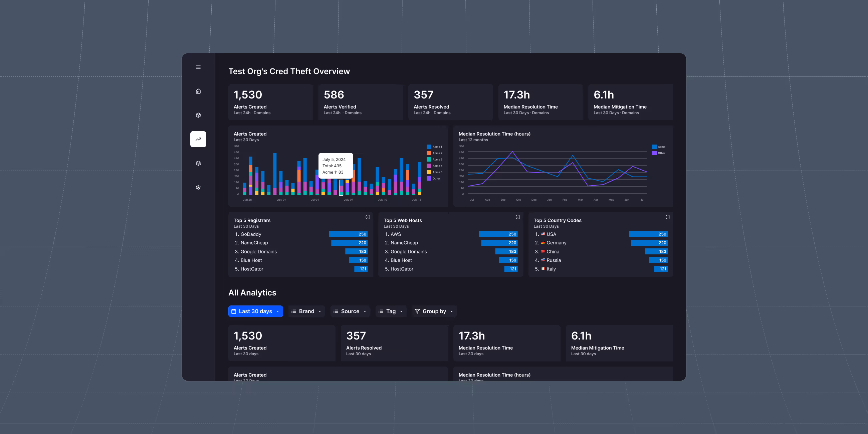The image size is (868, 434).
Task: Open the Last 30 days date dropdown
Action: (255, 311)
